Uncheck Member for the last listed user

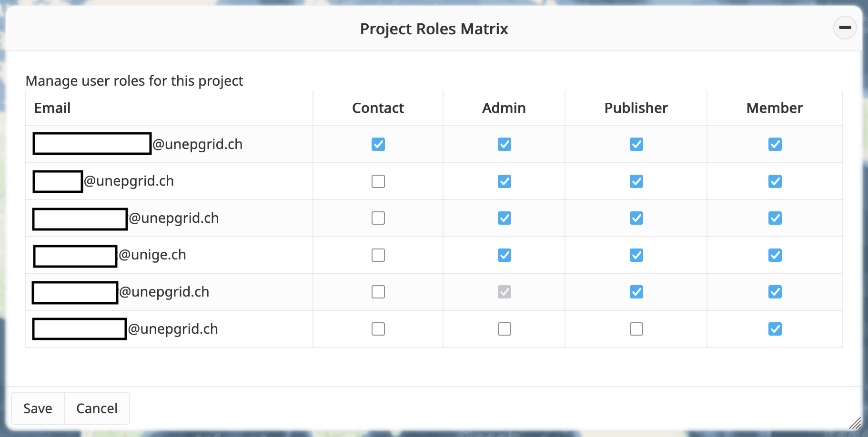[x=775, y=329]
